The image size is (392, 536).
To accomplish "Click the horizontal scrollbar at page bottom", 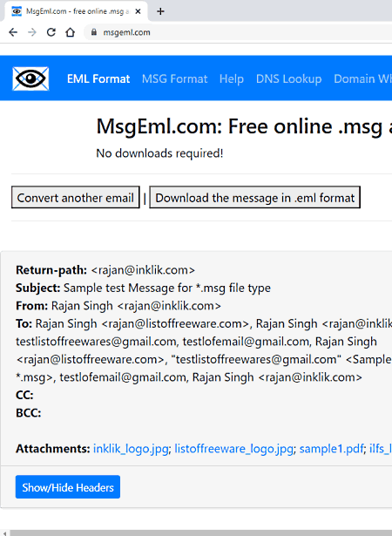I will (x=201, y=533).
